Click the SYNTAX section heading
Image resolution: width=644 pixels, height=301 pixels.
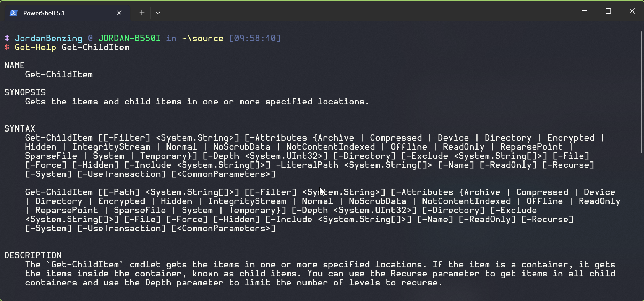point(20,129)
